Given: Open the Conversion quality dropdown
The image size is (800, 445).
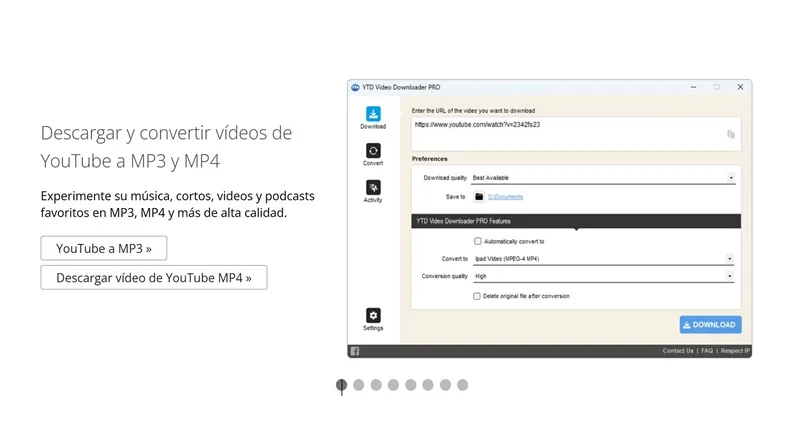Looking at the screenshot, I should point(603,276).
